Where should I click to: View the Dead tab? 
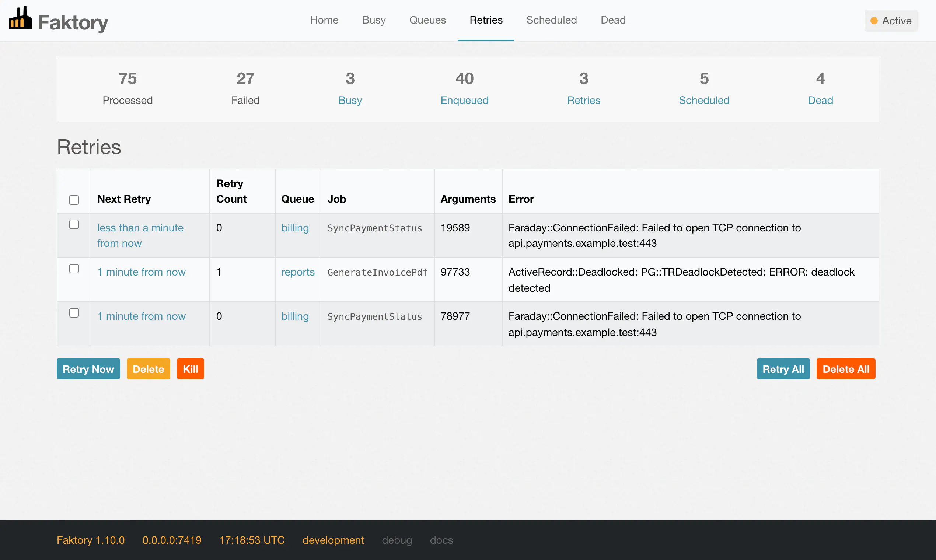tap(613, 20)
